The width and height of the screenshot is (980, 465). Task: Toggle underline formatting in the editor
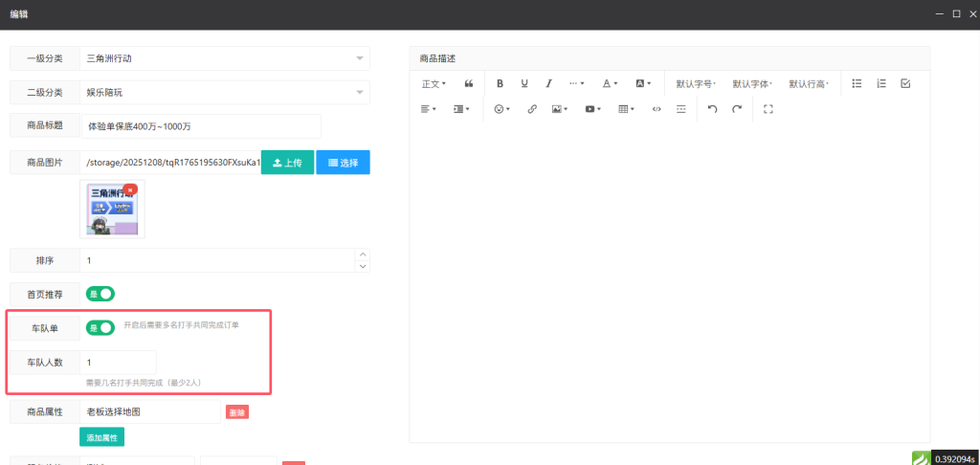524,83
